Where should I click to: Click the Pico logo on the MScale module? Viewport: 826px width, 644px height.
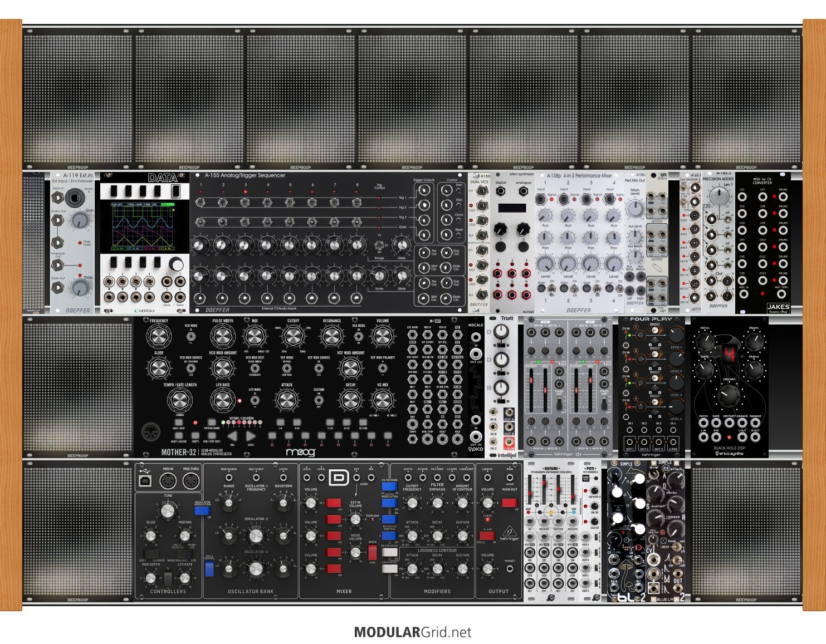pos(476,449)
